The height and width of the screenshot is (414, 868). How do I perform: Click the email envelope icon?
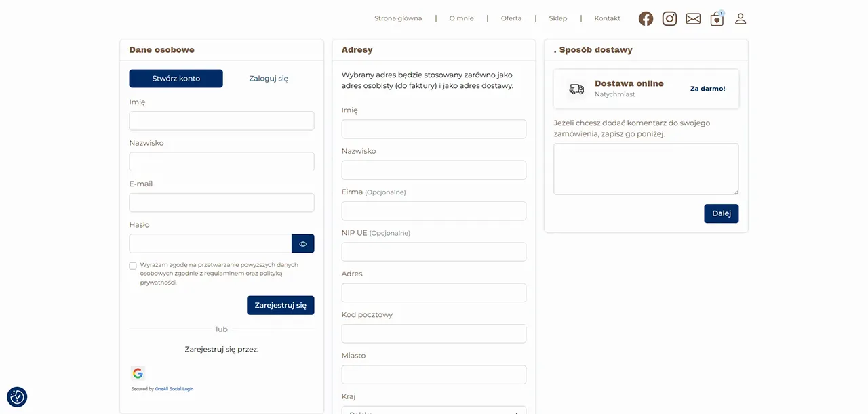click(x=693, y=19)
